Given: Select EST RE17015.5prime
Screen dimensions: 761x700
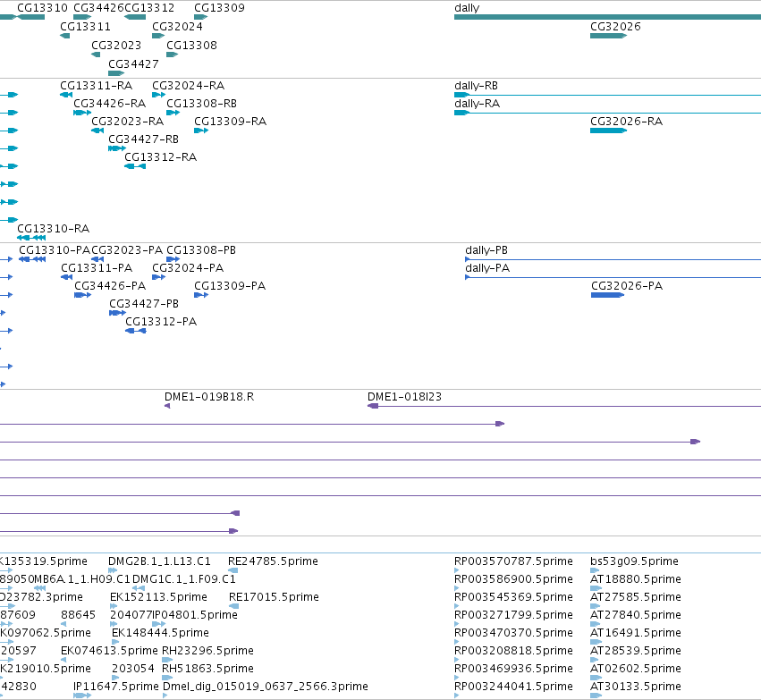Looking at the screenshot, I should click(x=274, y=597).
